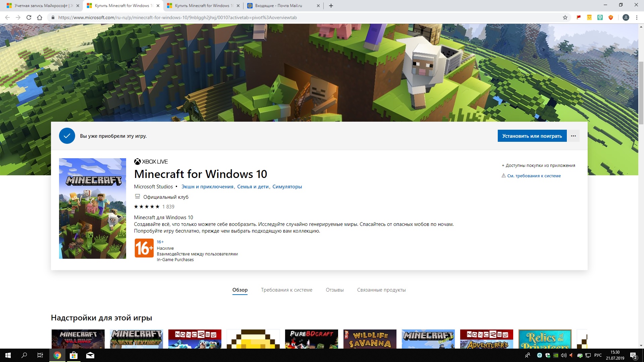
Task: Open the Отзывы tab
Action: coord(335,290)
